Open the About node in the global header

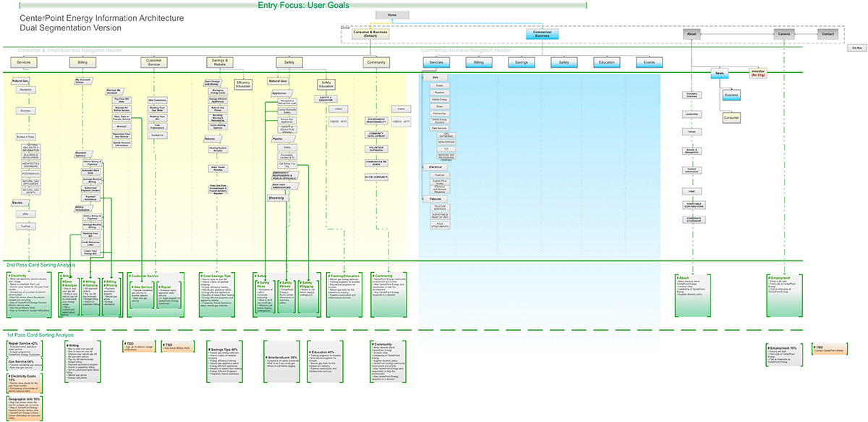pos(692,33)
